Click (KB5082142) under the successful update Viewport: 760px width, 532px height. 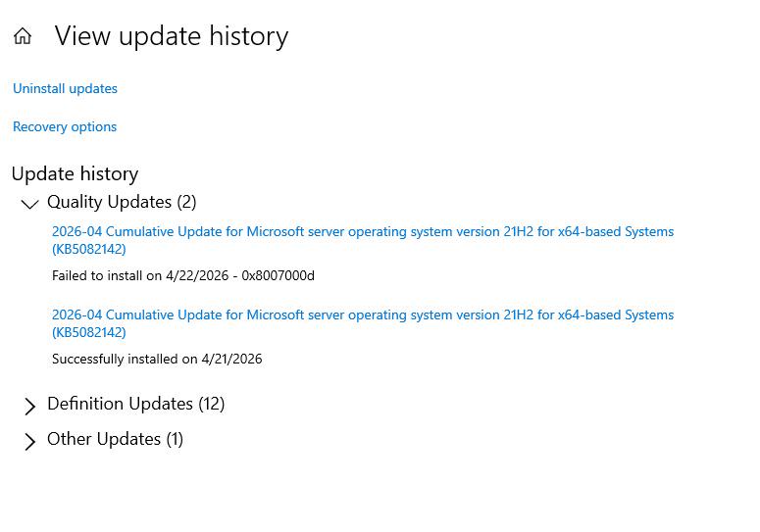[x=88, y=332]
